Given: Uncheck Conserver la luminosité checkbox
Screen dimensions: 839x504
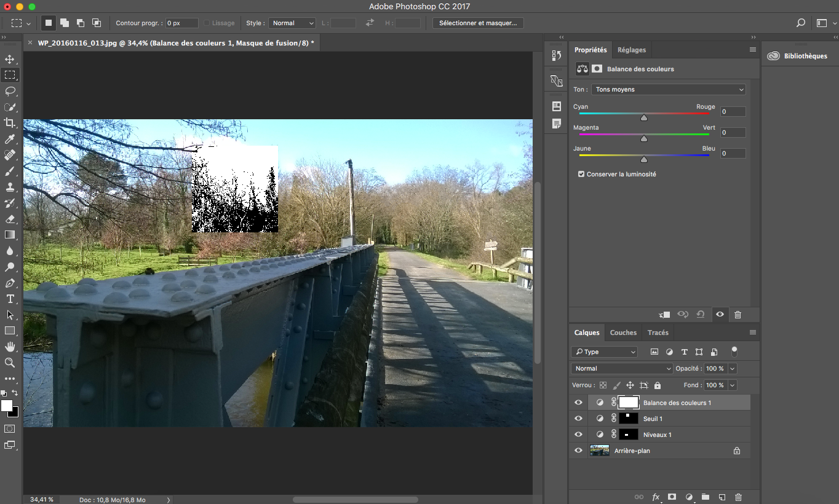Looking at the screenshot, I should tap(581, 174).
